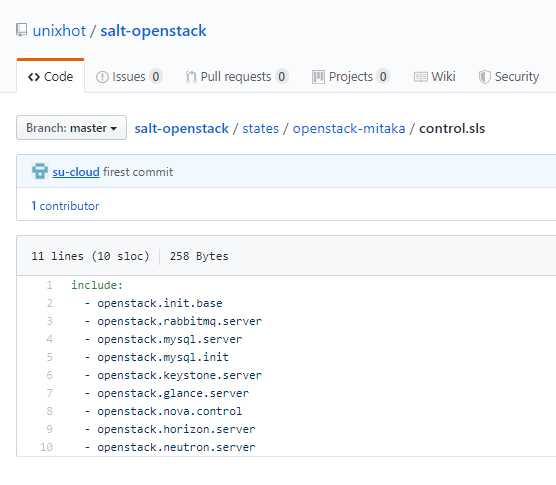Open the unixhot owner link
The height and width of the screenshot is (485, 556).
pyautogui.click(x=59, y=31)
